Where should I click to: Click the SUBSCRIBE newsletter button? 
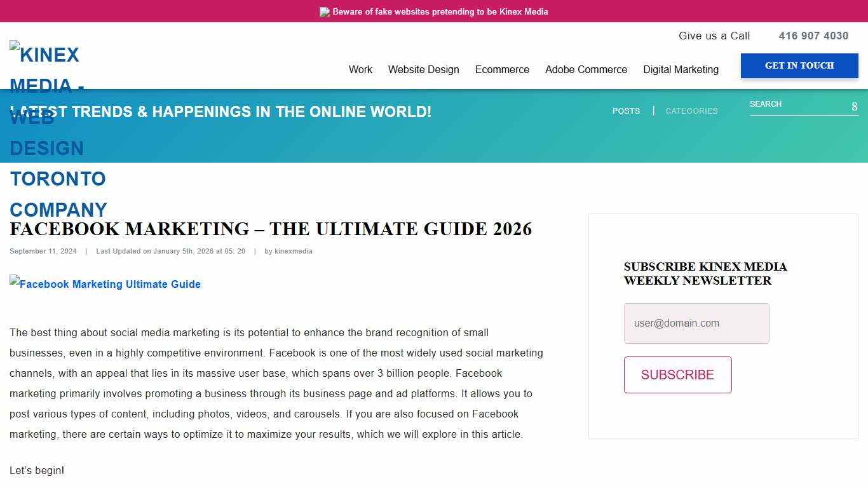pos(677,375)
